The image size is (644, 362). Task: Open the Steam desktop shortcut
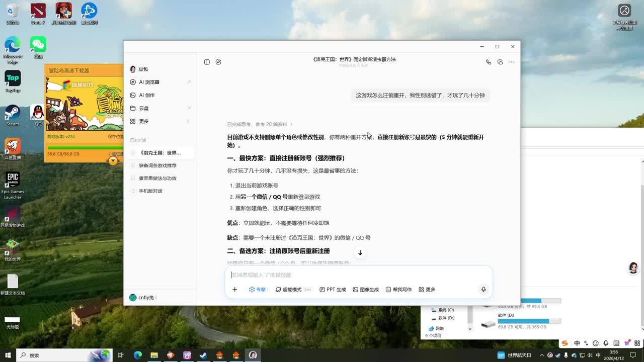(13, 115)
